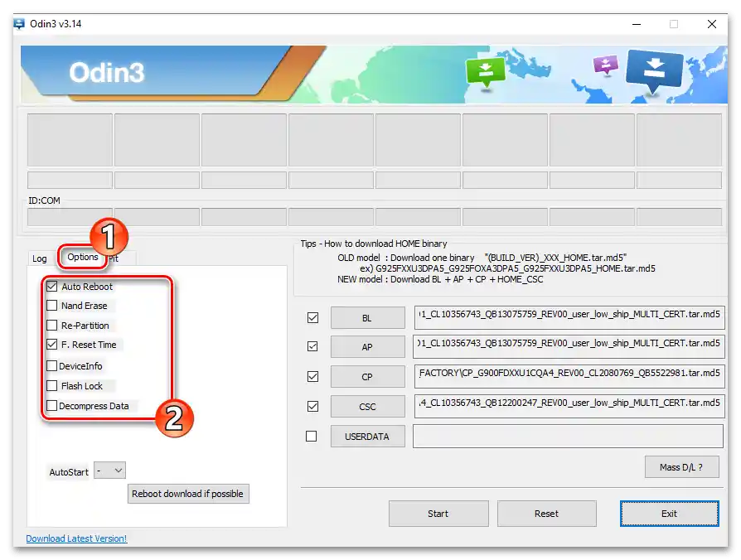Switch to the Log tab
741x560 pixels.
tap(40, 258)
